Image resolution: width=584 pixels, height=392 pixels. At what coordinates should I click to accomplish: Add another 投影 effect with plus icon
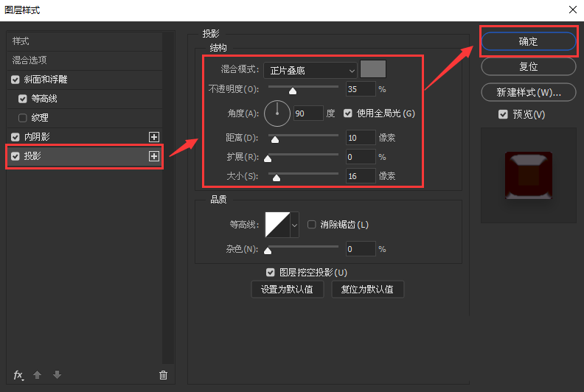click(154, 156)
